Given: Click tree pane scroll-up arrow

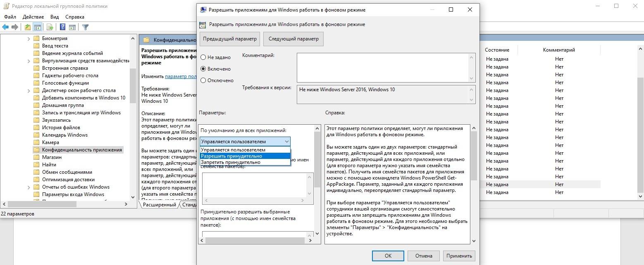Looking at the screenshot, I should [x=133, y=38].
